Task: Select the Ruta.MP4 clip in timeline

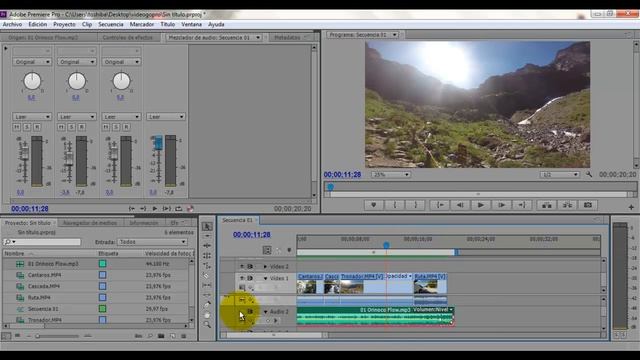Action: (430, 284)
